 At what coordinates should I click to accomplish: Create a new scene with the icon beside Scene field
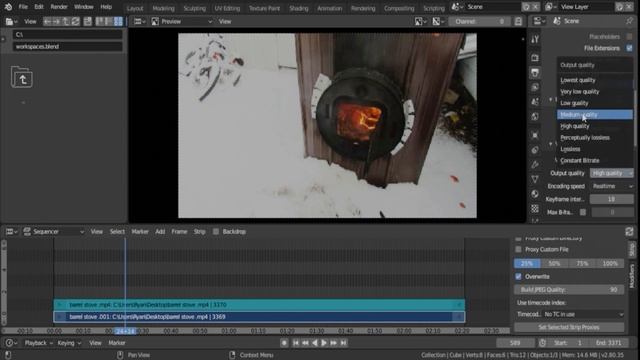(527, 7)
